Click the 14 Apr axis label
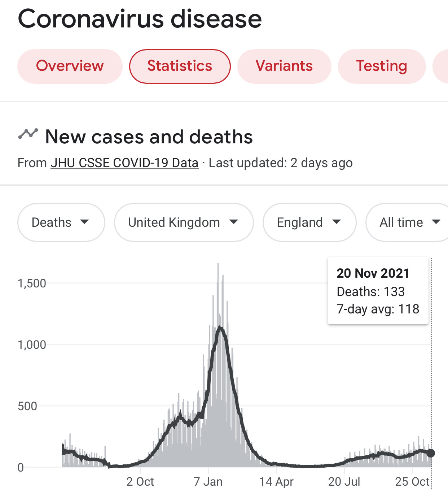448x490 pixels. pos(276,481)
